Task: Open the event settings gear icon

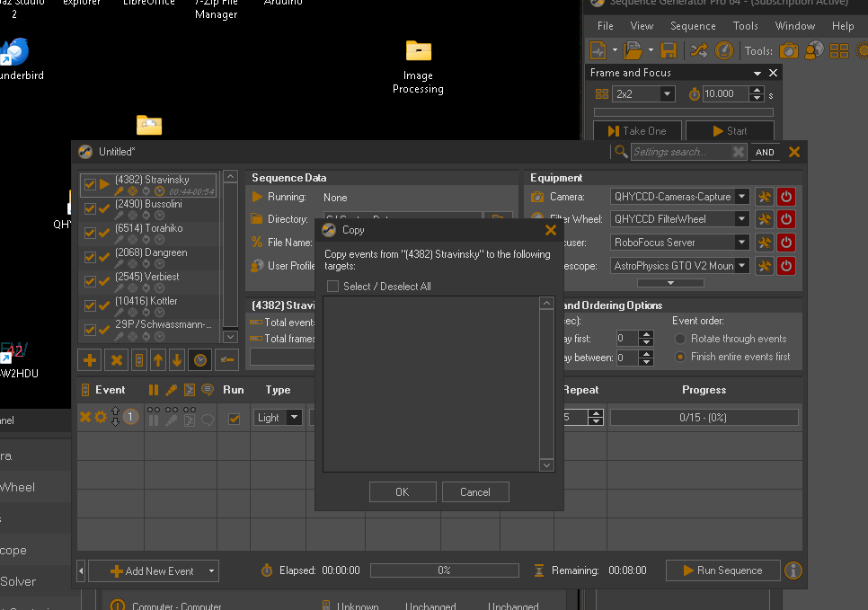Action: coord(101,417)
